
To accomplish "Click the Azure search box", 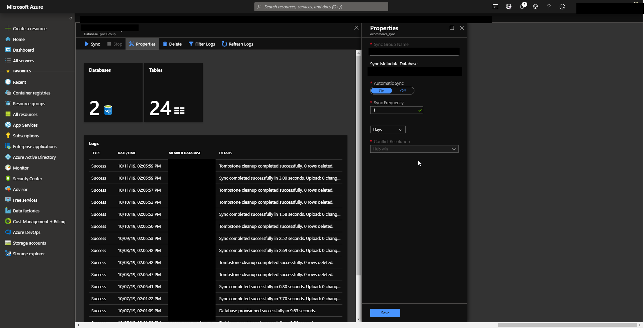I will tap(321, 7).
